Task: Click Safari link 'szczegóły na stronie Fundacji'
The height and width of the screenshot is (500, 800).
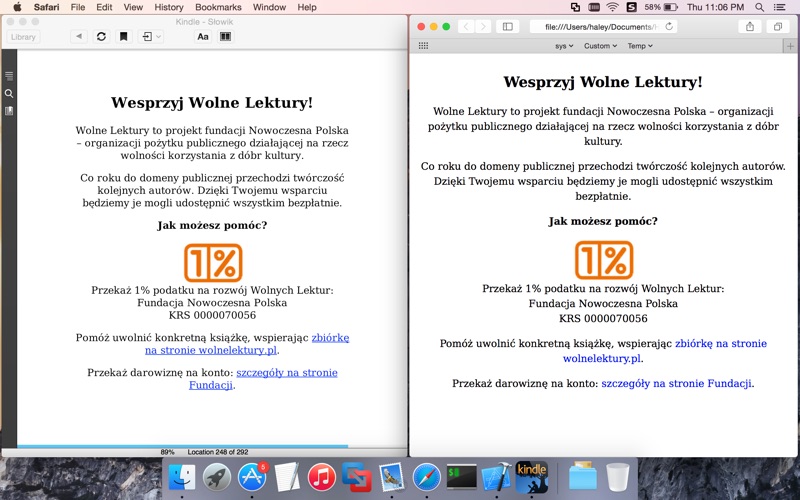Action: click(676, 383)
